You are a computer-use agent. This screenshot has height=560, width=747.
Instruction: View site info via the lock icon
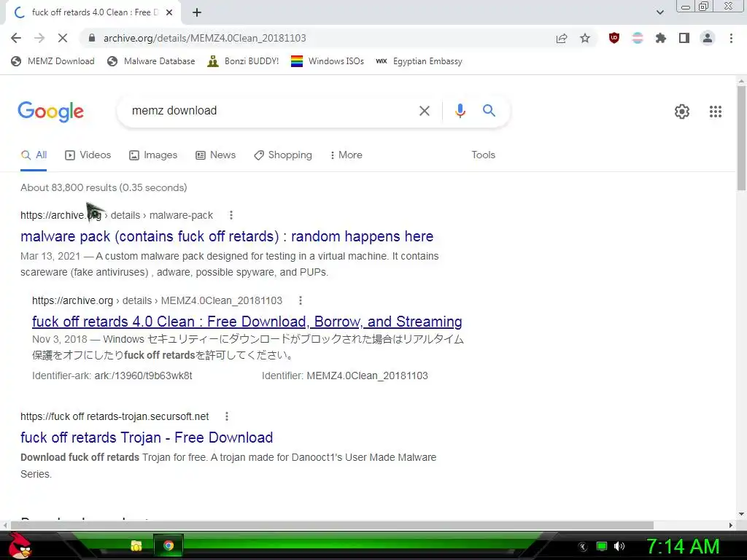pyautogui.click(x=92, y=38)
